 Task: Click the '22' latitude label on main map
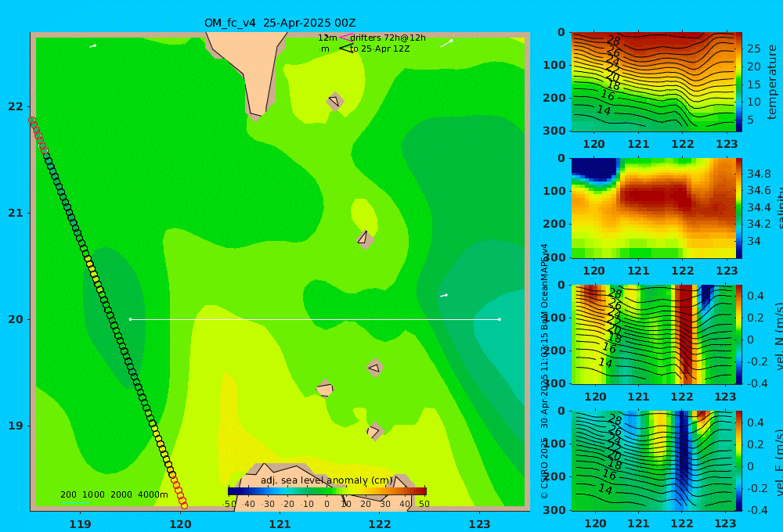point(16,107)
